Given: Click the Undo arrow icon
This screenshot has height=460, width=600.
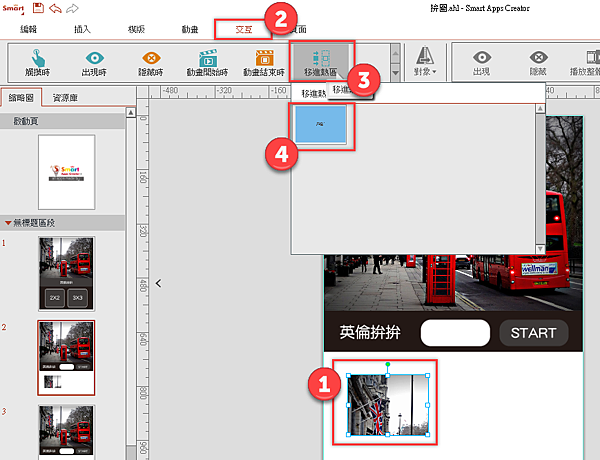Looking at the screenshot, I should click(x=55, y=8).
